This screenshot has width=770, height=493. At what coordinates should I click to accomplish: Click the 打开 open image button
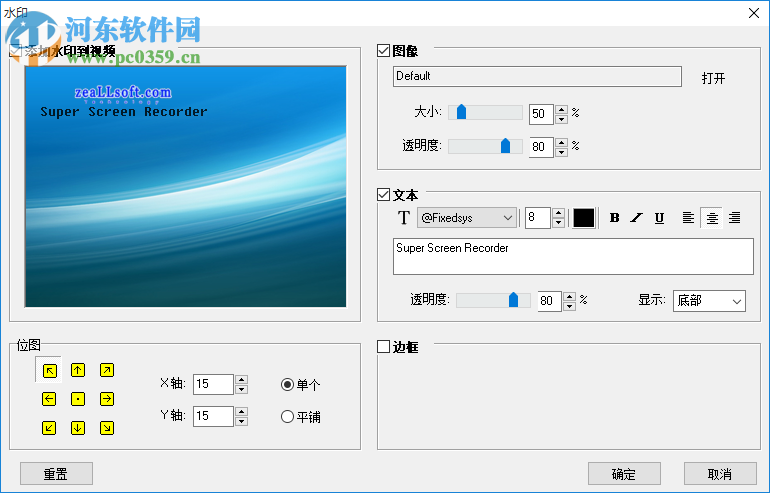(713, 78)
